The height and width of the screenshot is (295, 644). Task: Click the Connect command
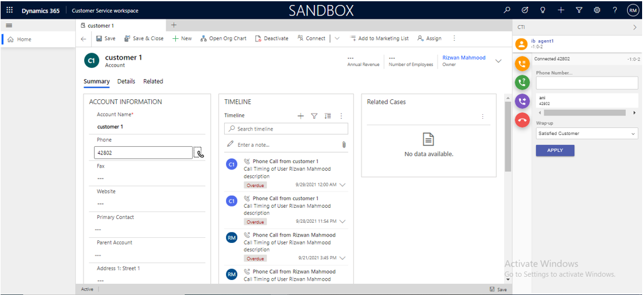point(311,38)
